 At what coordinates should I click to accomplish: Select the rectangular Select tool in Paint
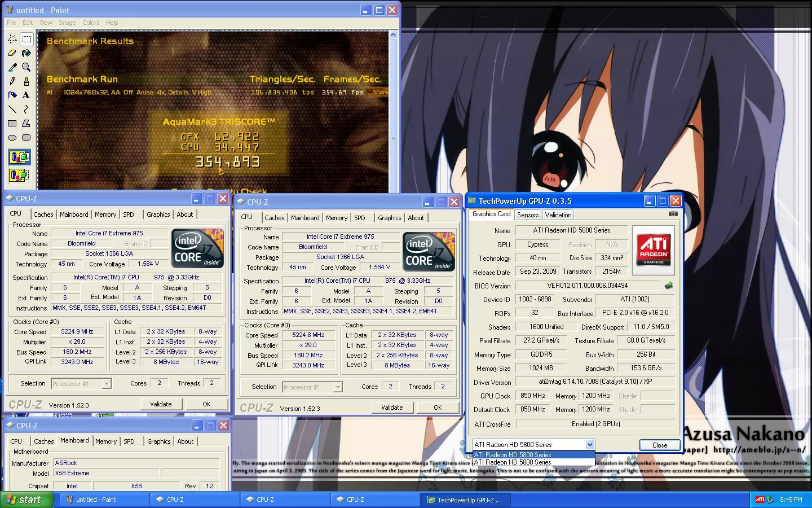tap(27, 39)
